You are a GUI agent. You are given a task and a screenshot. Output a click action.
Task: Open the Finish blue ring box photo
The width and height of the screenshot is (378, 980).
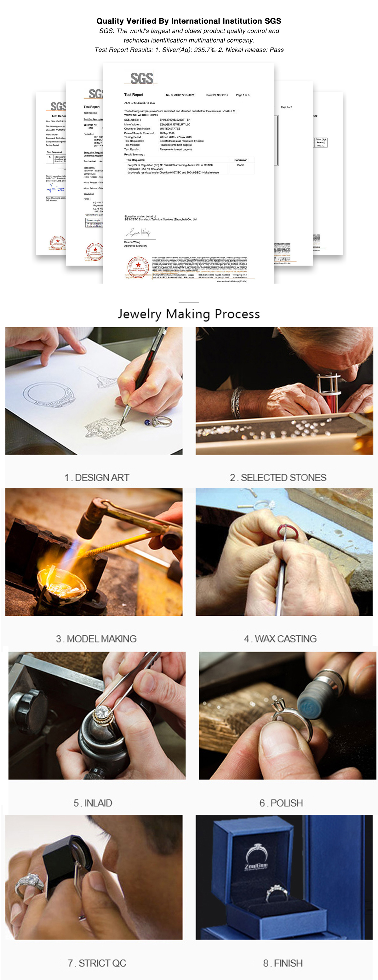(284, 877)
